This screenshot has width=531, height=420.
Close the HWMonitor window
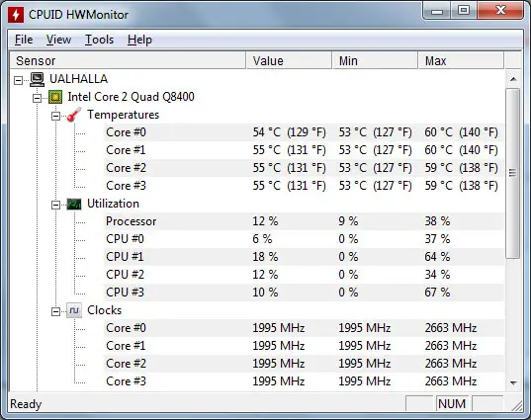click(500, 11)
